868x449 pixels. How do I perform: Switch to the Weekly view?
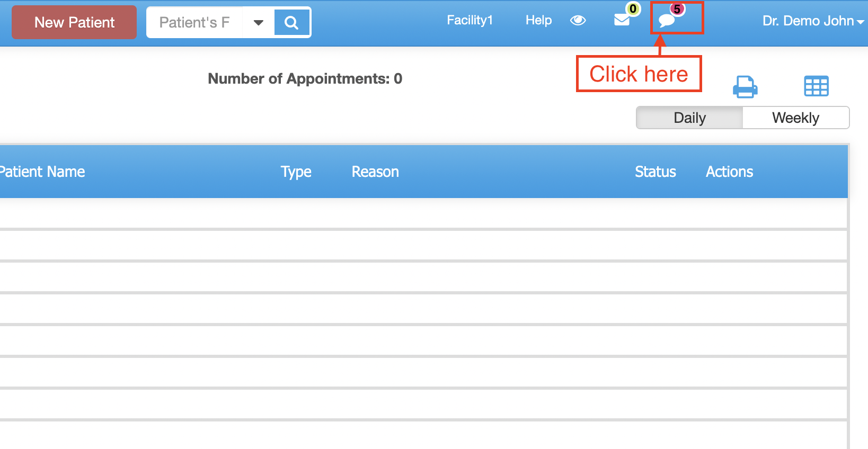coord(795,118)
